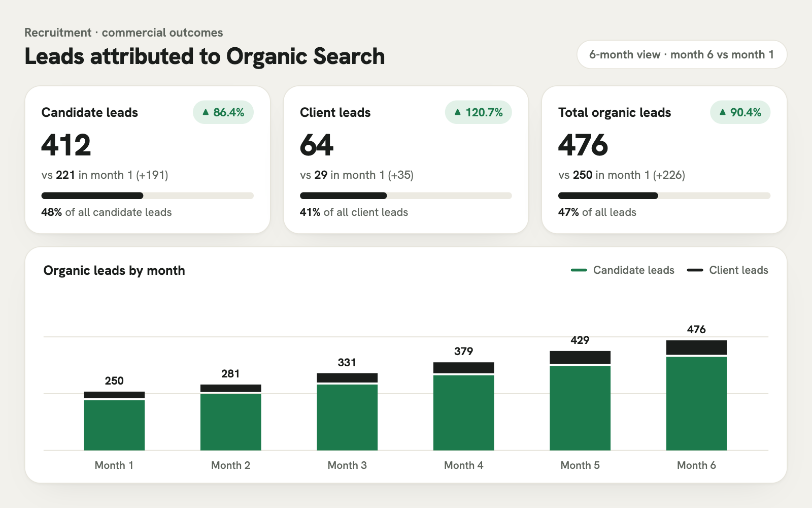Select the Month 2 green candidate bar
Image resolution: width=812 pixels, height=508 pixels.
point(231,422)
